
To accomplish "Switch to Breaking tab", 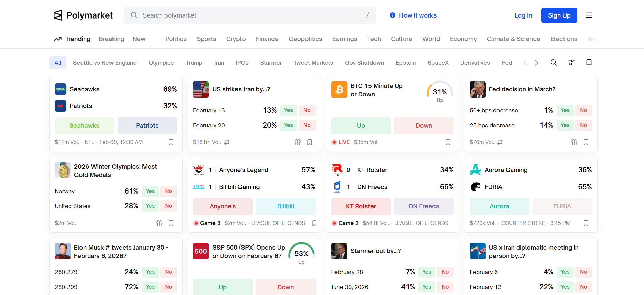I will (x=111, y=39).
